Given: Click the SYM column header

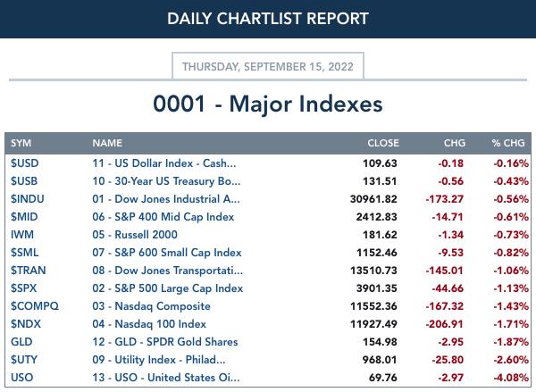Looking at the screenshot, I should click(21, 143).
